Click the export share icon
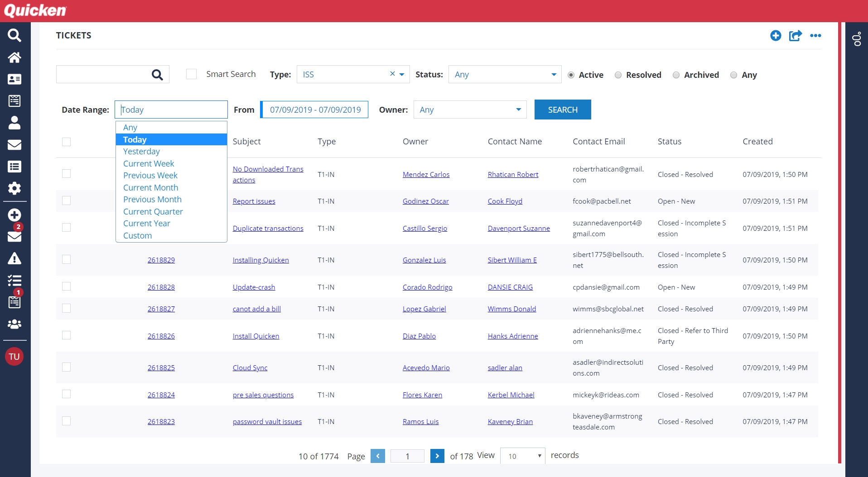868x477 pixels. 795,36
